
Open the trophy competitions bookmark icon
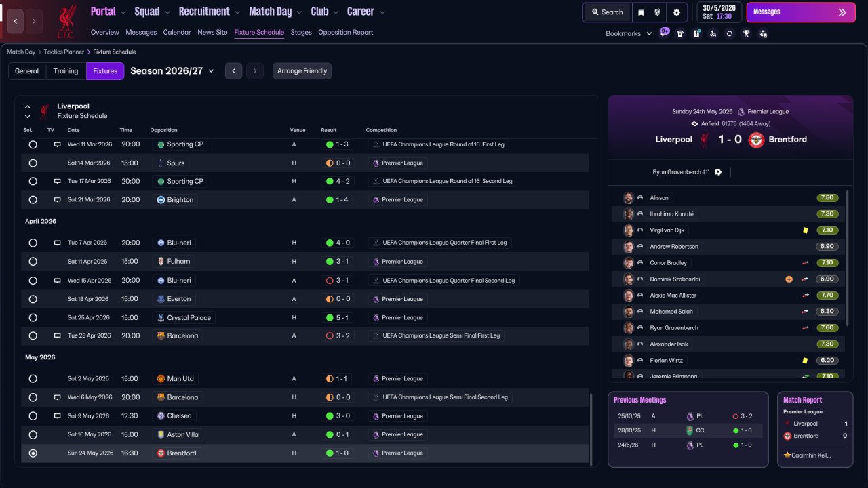click(747, 33)
